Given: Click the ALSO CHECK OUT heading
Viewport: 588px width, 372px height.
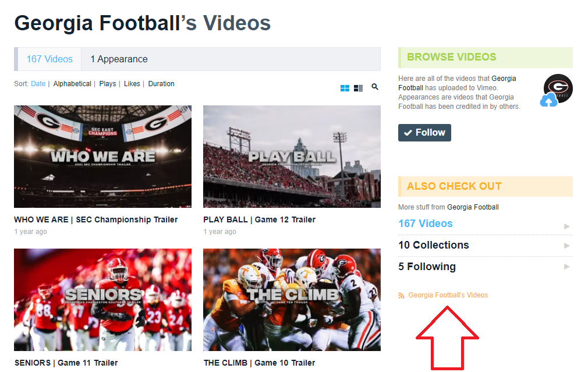Looking at the screenshot, I should point(454,186).
